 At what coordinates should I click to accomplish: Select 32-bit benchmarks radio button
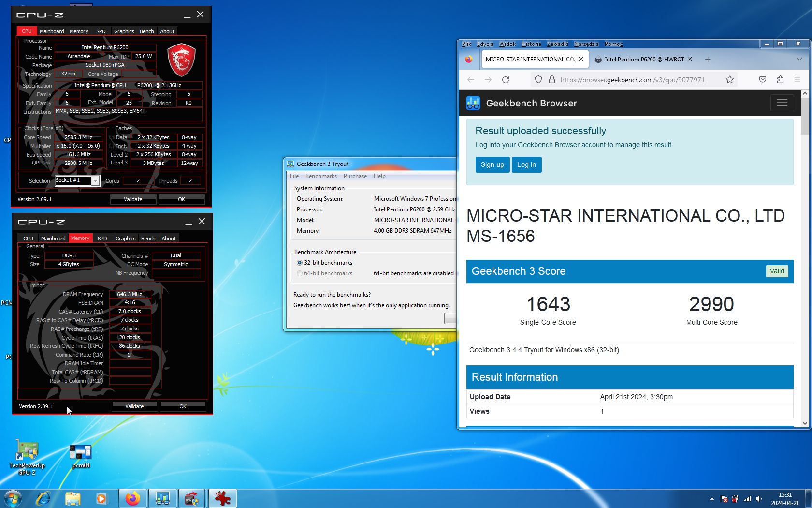tap(300, 263)
